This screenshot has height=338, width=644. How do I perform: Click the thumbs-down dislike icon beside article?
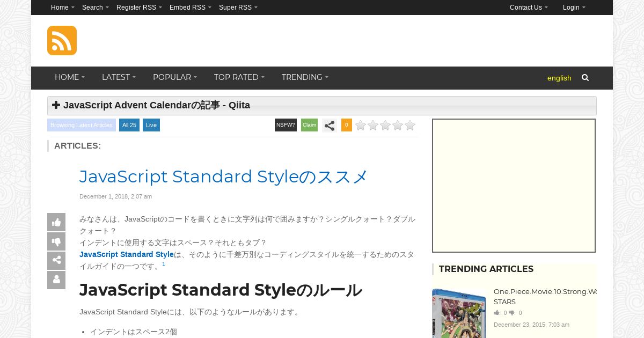(56, 241)
